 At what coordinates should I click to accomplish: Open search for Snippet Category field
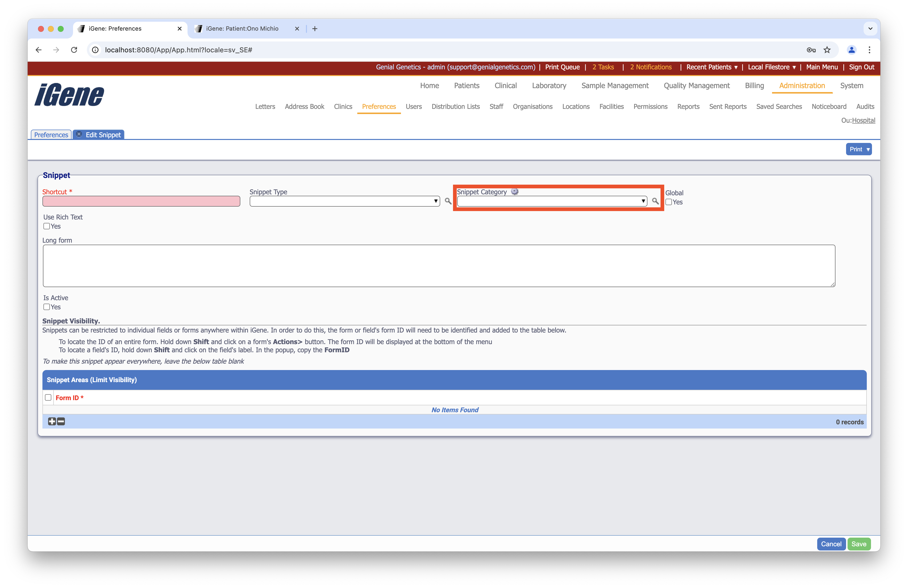(x=655, y=201)
